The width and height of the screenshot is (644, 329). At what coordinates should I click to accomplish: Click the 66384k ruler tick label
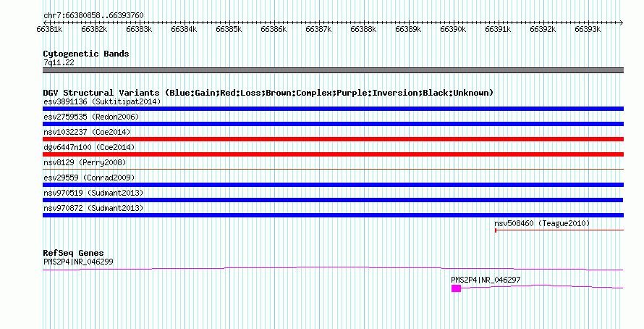[184, 30]
